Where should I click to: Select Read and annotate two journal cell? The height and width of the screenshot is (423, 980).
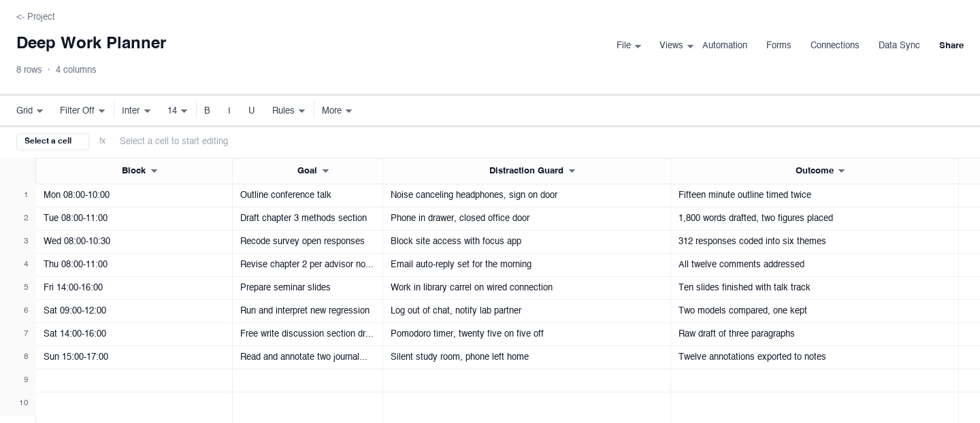(x=308, y=357)
